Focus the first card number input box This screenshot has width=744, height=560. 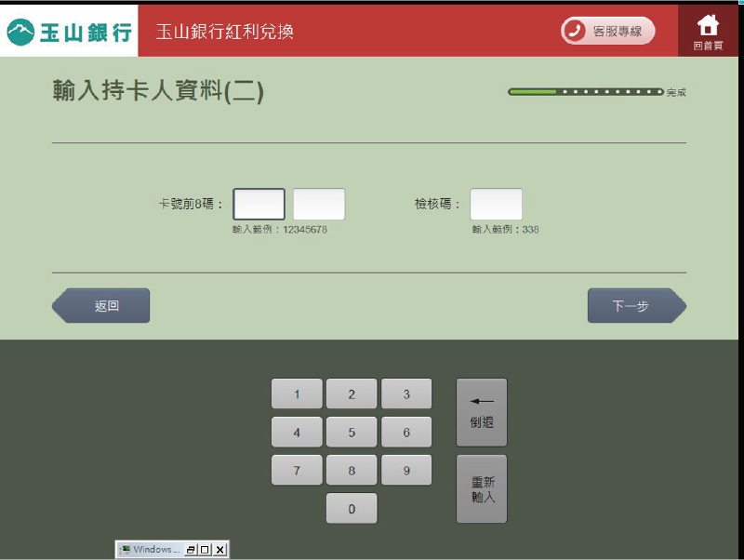[x=259, y=204]
